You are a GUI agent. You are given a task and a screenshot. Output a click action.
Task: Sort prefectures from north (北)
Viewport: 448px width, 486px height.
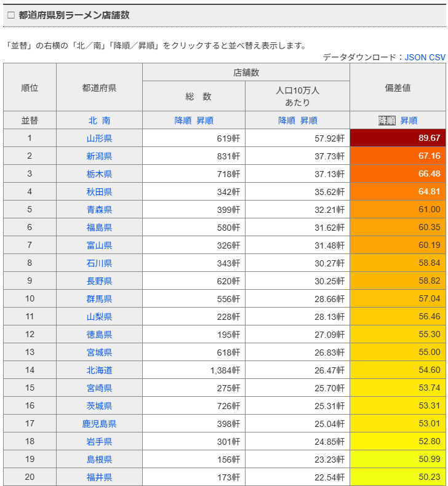(x=93, y=120)
